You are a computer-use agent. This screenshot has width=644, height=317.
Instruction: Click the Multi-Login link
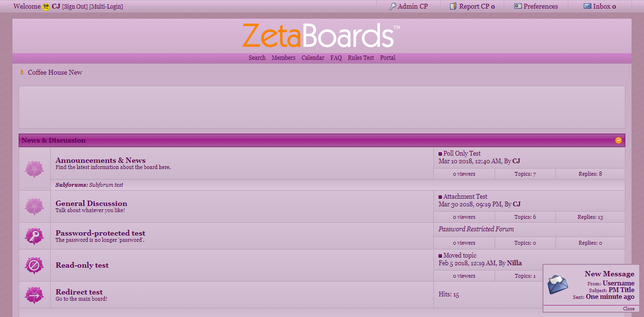click(x=106, y=7)
